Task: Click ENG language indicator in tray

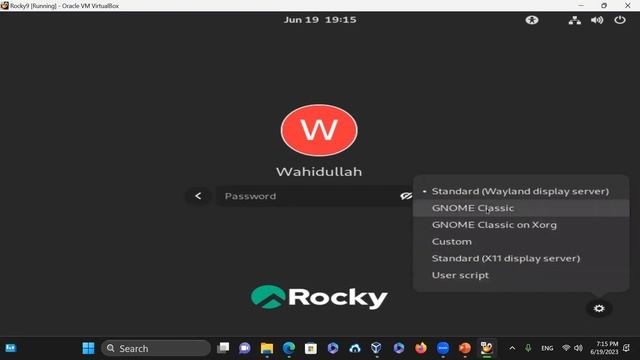Action: pos(547,348)
